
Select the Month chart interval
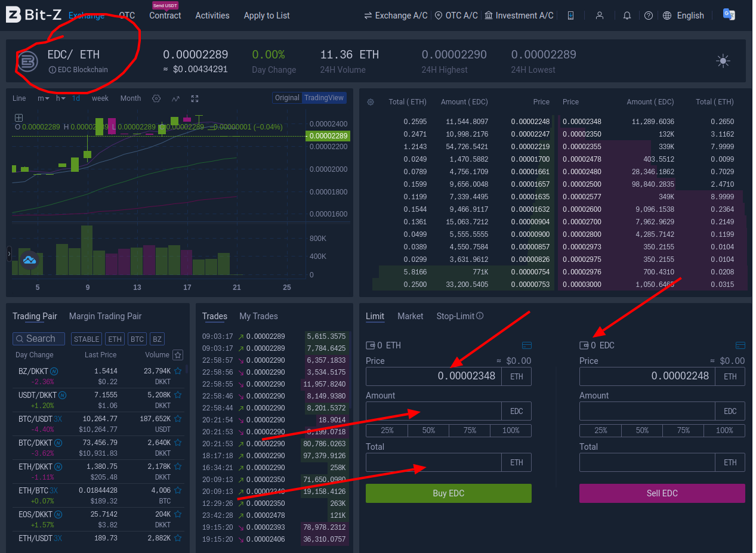[x=131, y=98]
